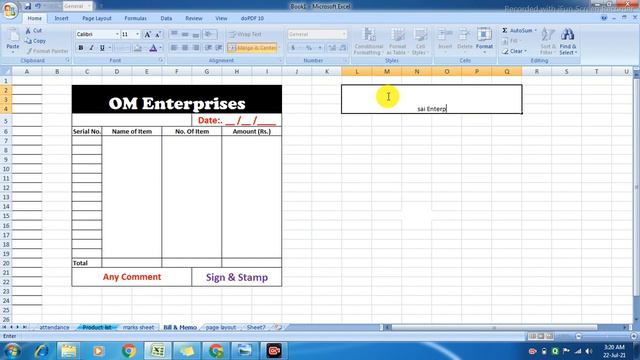Open the General number format dropdown

click(344, 34)
